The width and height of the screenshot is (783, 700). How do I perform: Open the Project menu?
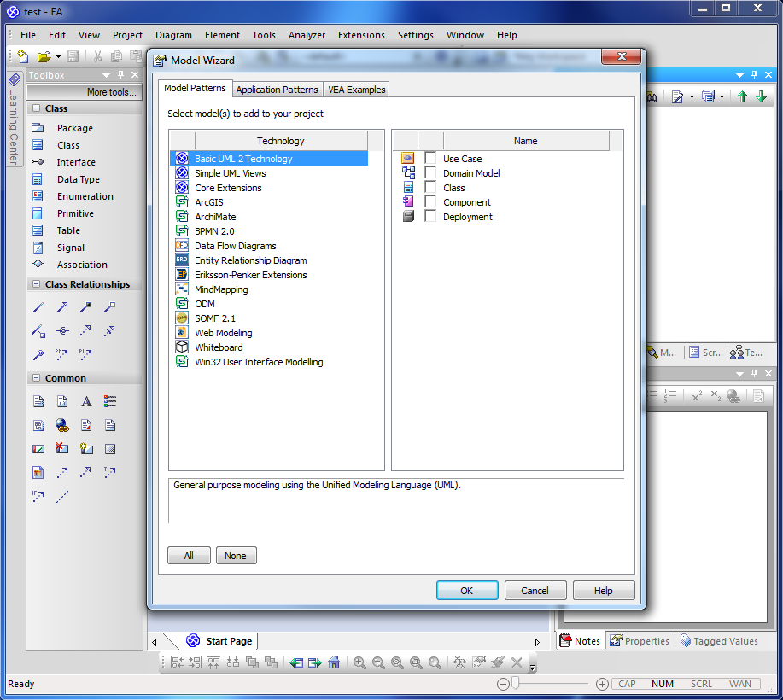coord(127,35)
